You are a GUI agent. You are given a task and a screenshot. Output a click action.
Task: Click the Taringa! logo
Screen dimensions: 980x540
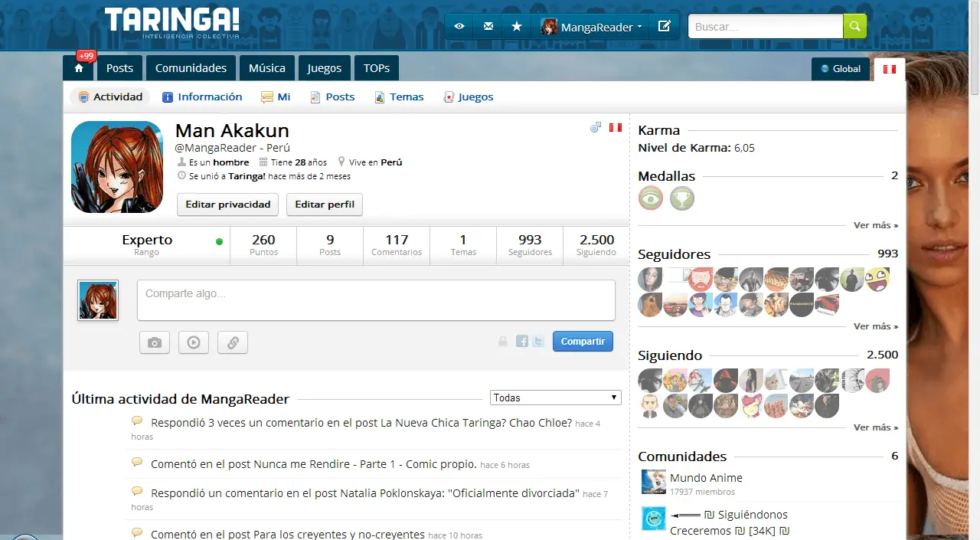point(172,23)
